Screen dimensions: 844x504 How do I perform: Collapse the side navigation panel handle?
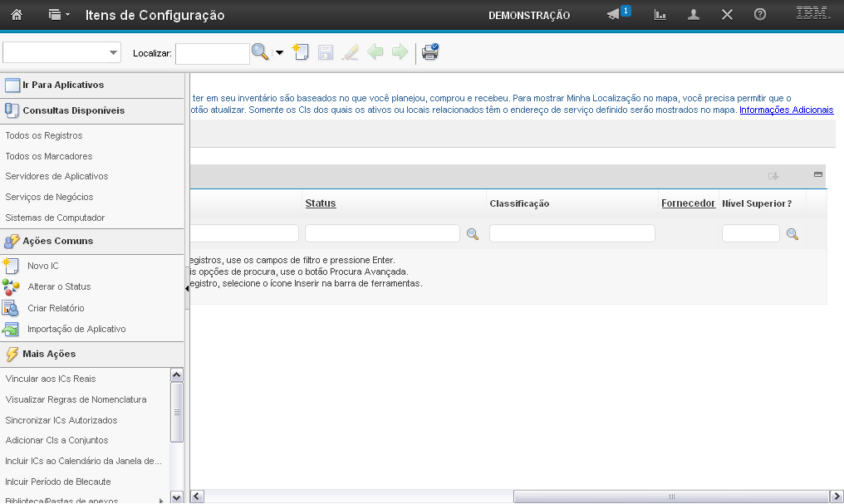click(x=187, y=288)
